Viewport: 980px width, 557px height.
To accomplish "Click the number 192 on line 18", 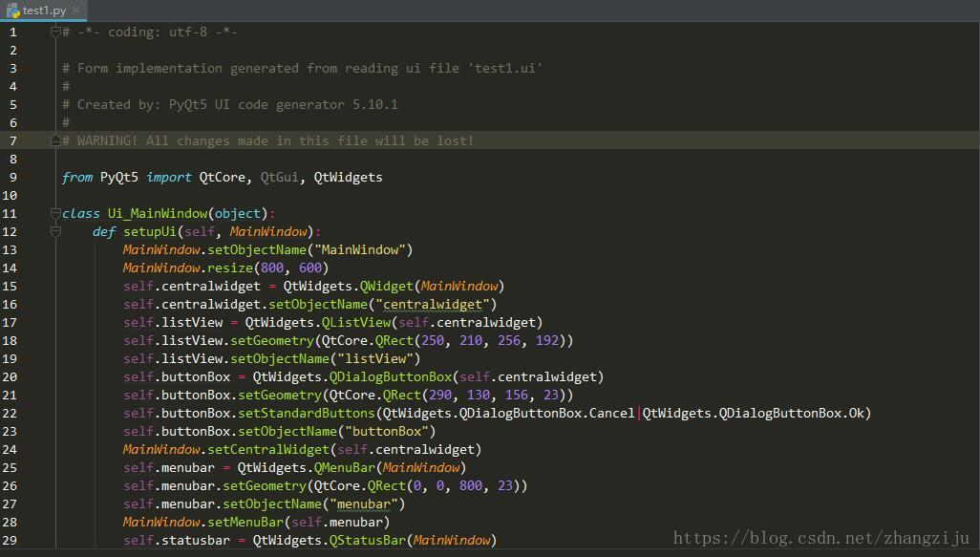I will coord(547,341).
